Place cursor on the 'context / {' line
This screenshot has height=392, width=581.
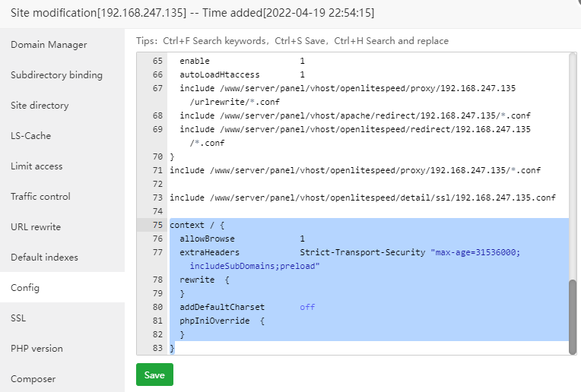pos(198,225)
